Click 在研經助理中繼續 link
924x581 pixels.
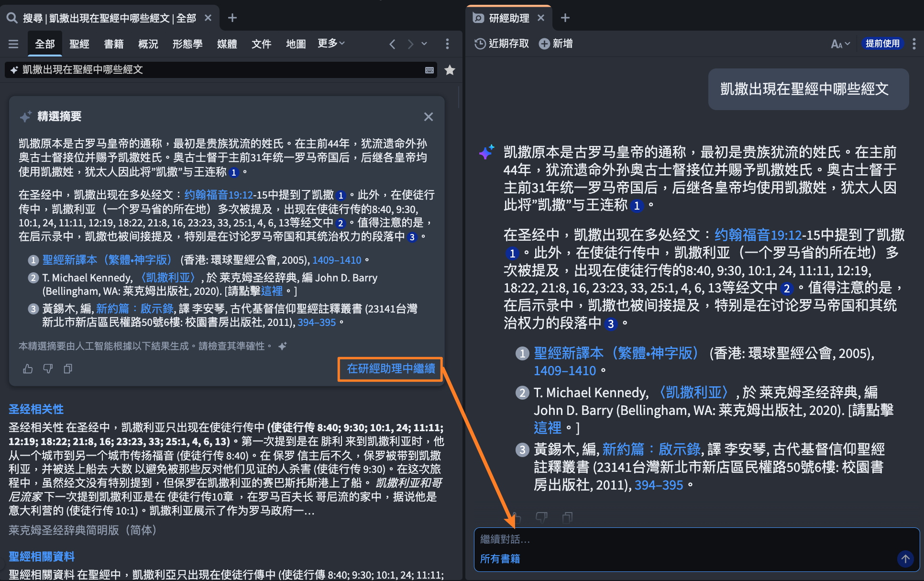coord(390,369)
